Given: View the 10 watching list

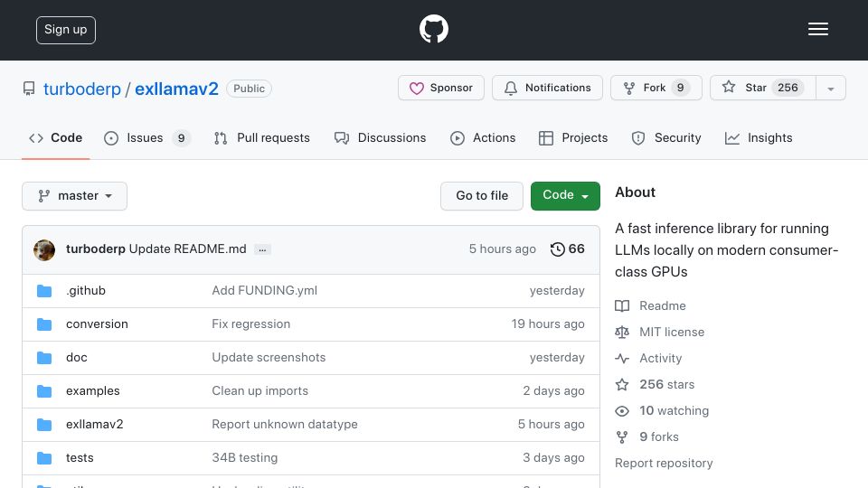Looking at the screenshot, I should point(674,410).
